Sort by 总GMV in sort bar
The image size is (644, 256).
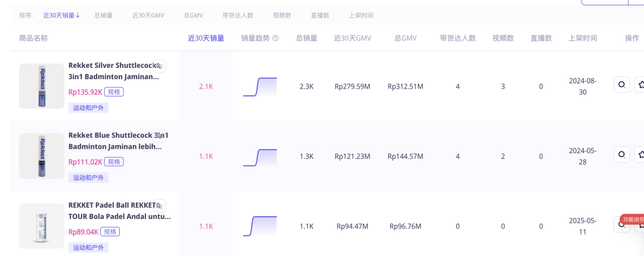click(193, 15)
